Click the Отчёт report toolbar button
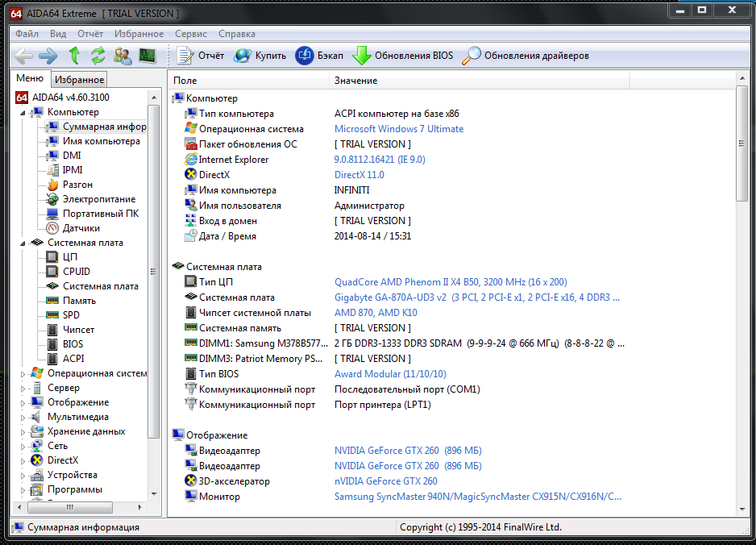Image resolution: width=756 pixels, height=545 pixels. pos(200,56)
